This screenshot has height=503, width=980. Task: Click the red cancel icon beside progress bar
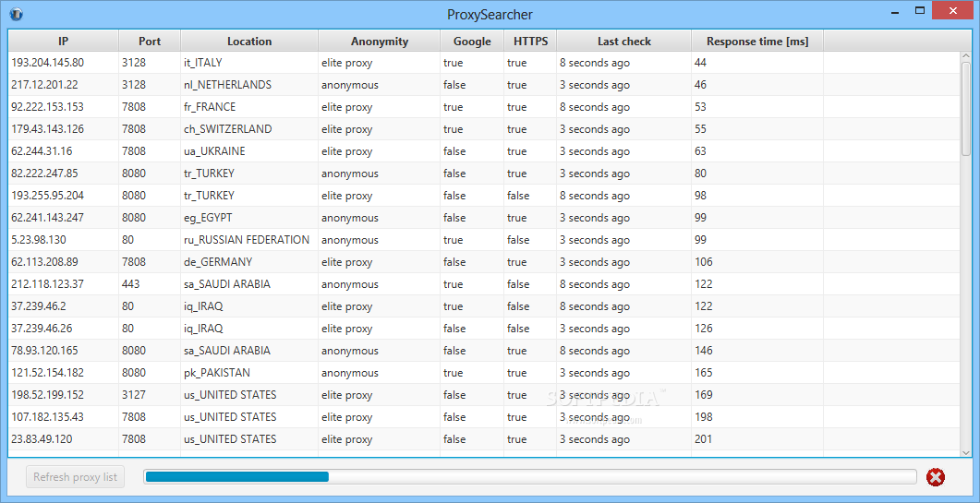click(x=935, y=477)
